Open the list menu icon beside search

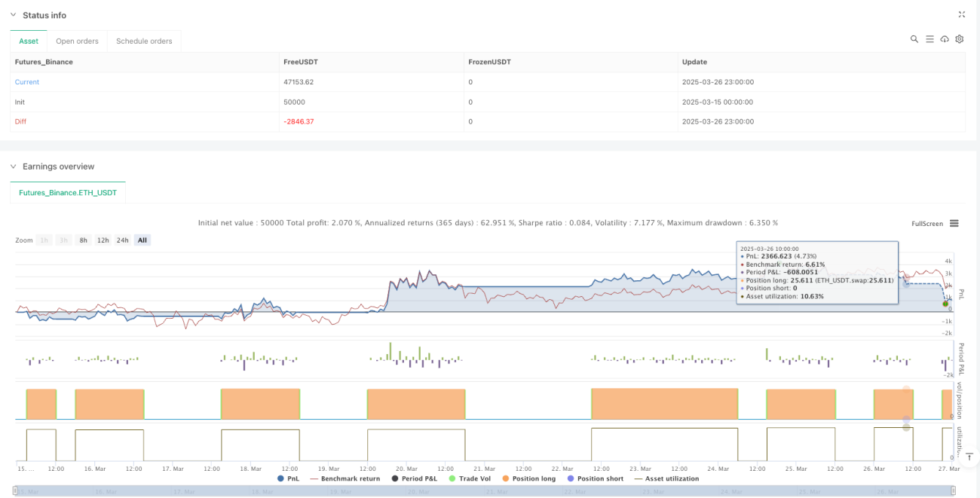[929, 39]
